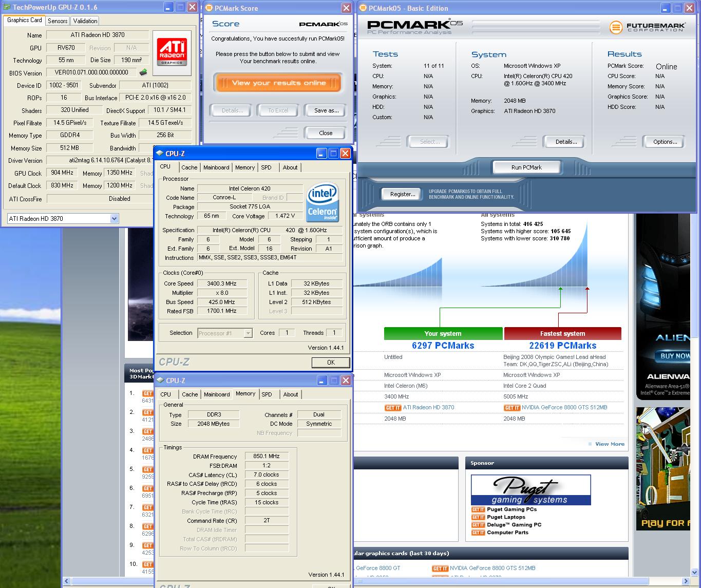Click GET IT badge for list entry number 10

pyautogui.click(x=148, y=564)
